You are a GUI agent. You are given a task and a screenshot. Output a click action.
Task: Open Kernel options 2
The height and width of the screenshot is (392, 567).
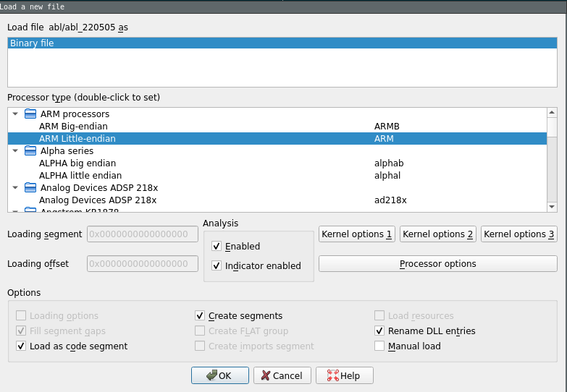click(x=437, y=234)
